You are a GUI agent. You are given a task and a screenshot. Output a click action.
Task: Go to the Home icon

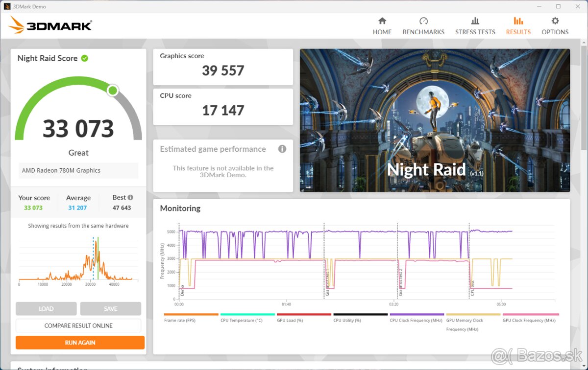tap(382, 21)
